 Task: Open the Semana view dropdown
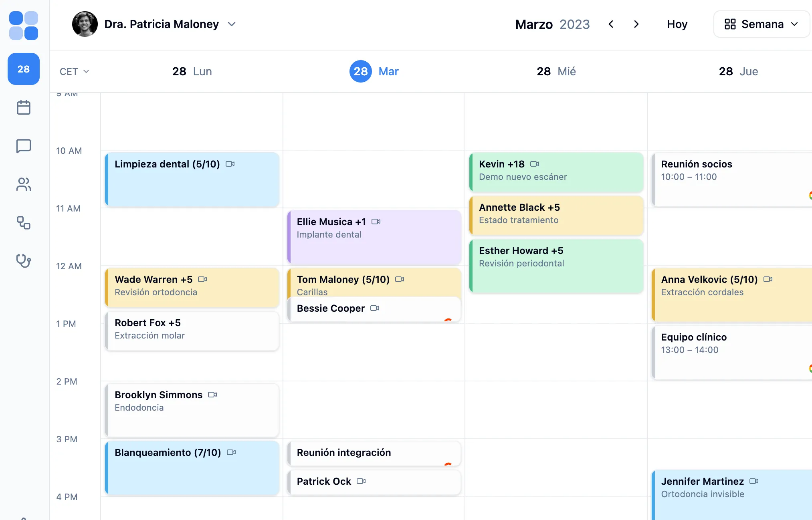click(x=761, y=24)
